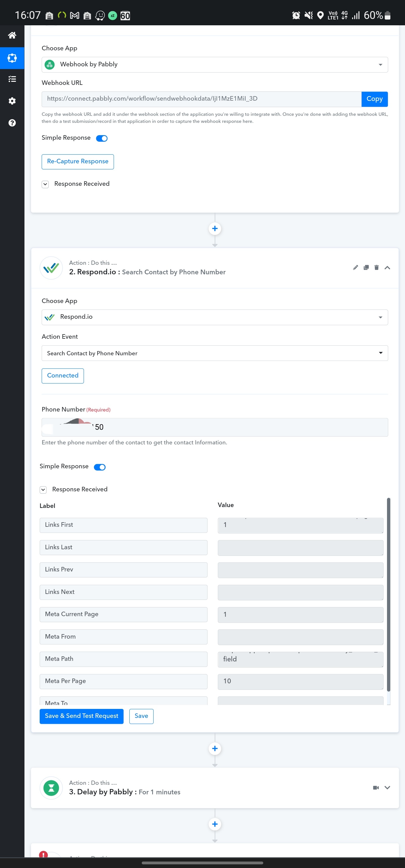Open video tutorial icon on Delay step

[x=376, y=787]
